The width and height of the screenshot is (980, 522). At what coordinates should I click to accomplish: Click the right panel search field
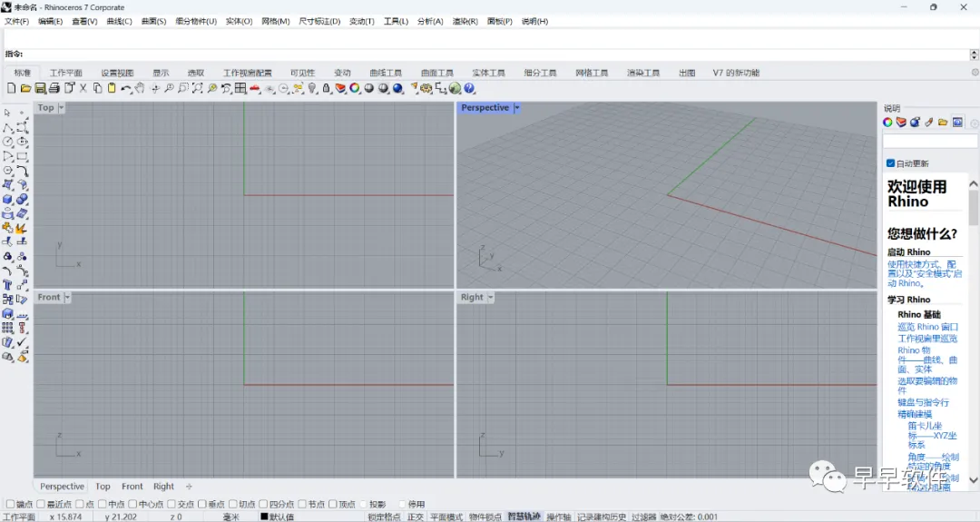pos(929,142)
